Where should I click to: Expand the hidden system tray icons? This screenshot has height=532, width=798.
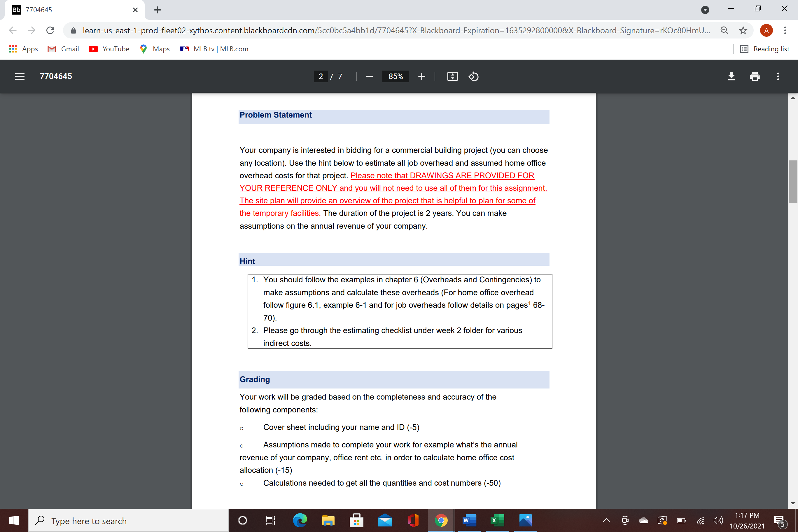point(606,520)
